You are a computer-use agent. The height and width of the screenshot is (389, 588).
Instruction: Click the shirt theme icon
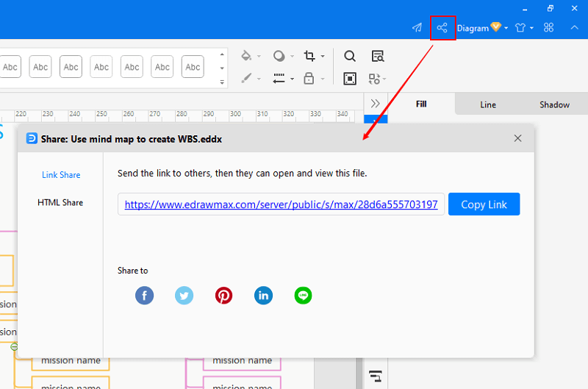click(520, 28)
